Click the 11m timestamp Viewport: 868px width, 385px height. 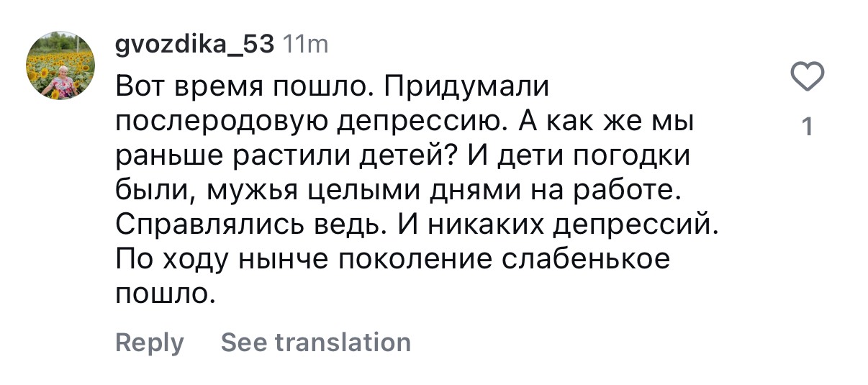[x=304, y=45]
